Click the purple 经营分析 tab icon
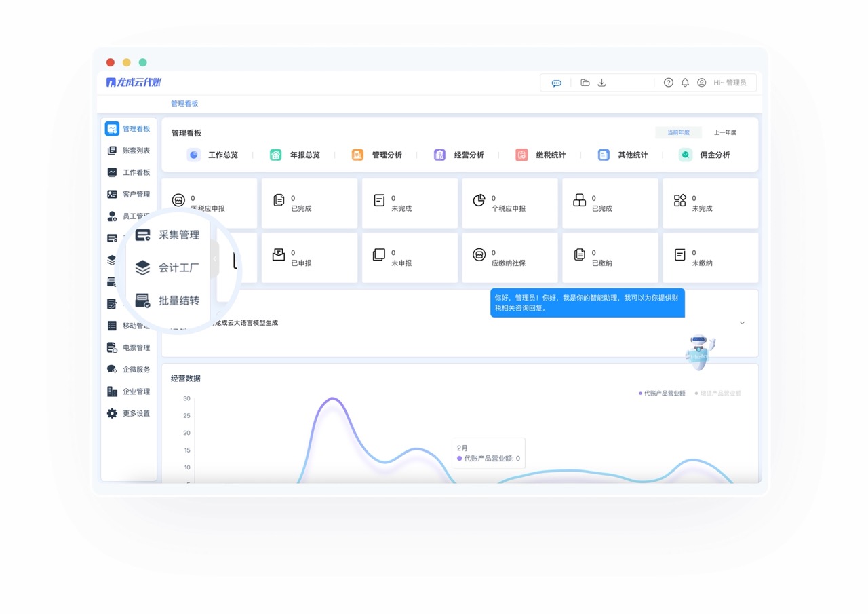 440,155
